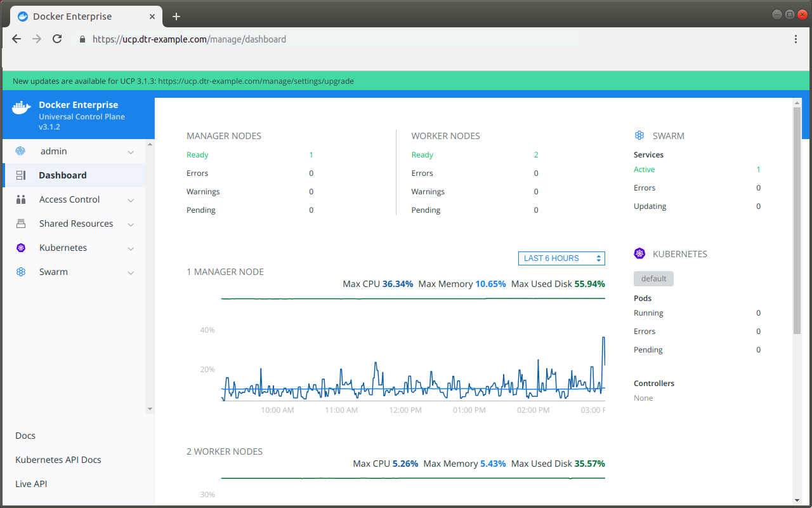812x508 pixels.
Task: Reload the page with the refresh icon
Action: click(57, 39)
